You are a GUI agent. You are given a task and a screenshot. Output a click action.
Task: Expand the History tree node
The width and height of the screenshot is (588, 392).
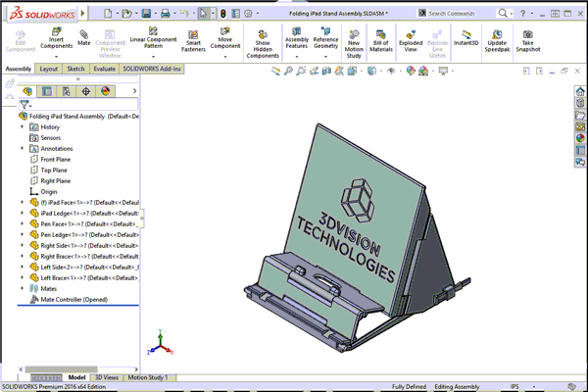[23, 126]
